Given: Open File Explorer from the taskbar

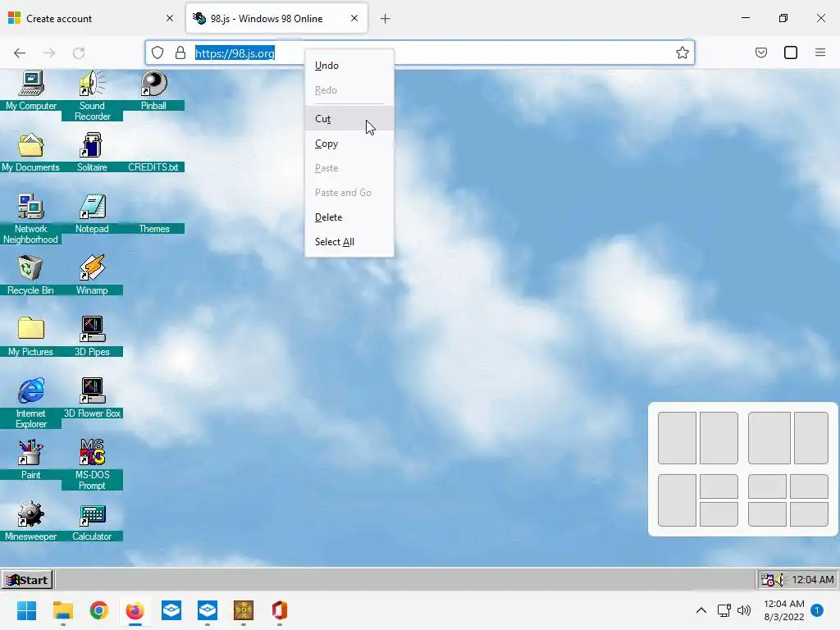Looking at the screenshot, I should tap(62, 610).
